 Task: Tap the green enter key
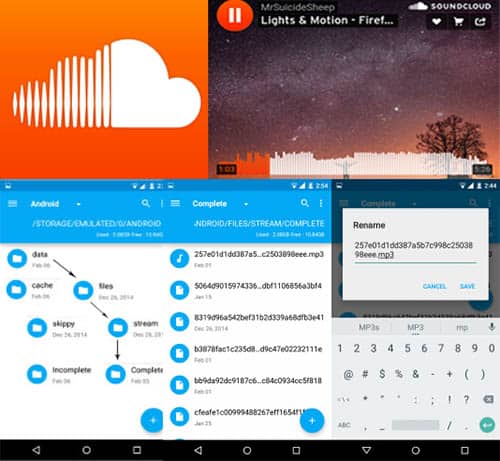click(487, 425)
